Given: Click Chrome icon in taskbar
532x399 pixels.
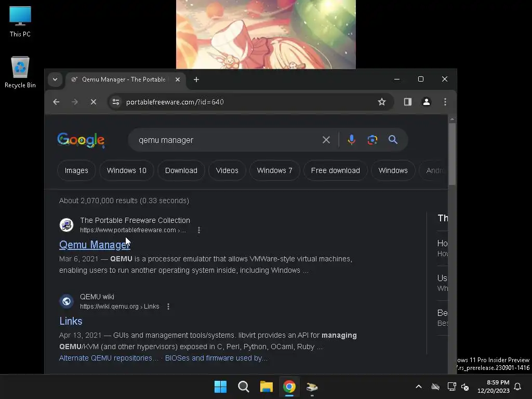Looking at the screenshot, I should pos(289,387).
